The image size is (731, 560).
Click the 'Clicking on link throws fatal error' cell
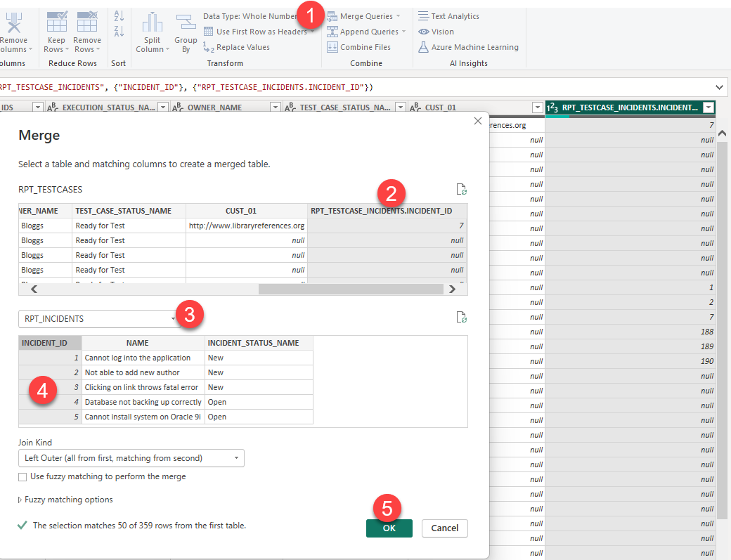[x=143, y=387]
